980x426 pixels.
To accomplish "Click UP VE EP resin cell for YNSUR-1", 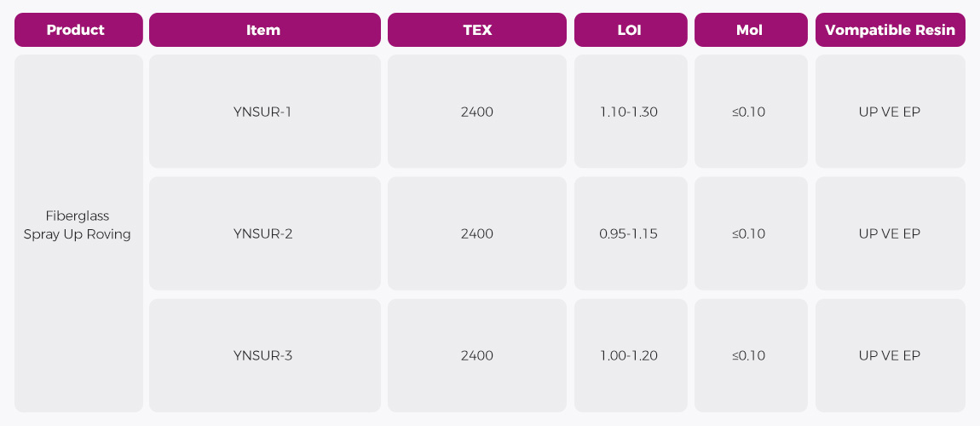I will point(890,112).
